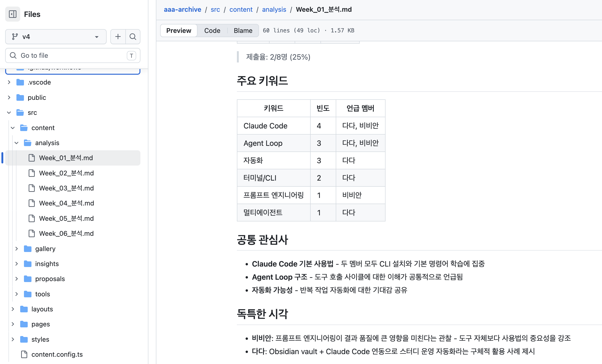This screenshot has height=364, width=602.
Task: Click the layouts folder icon
Action: click(24, 309)
